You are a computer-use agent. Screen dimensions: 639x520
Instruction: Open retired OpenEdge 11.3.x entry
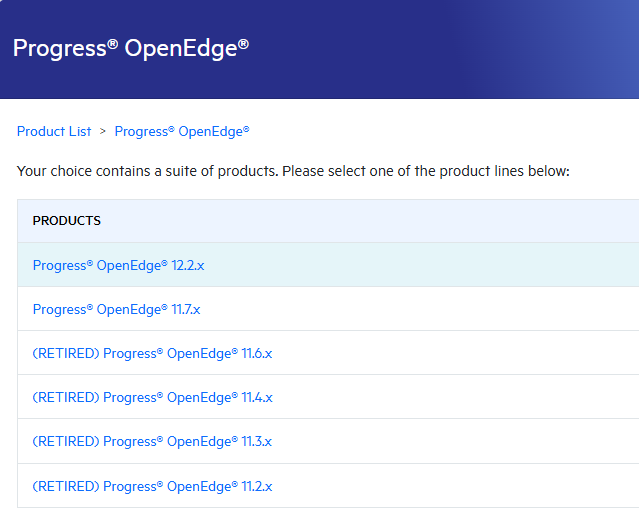coord(152,441)
